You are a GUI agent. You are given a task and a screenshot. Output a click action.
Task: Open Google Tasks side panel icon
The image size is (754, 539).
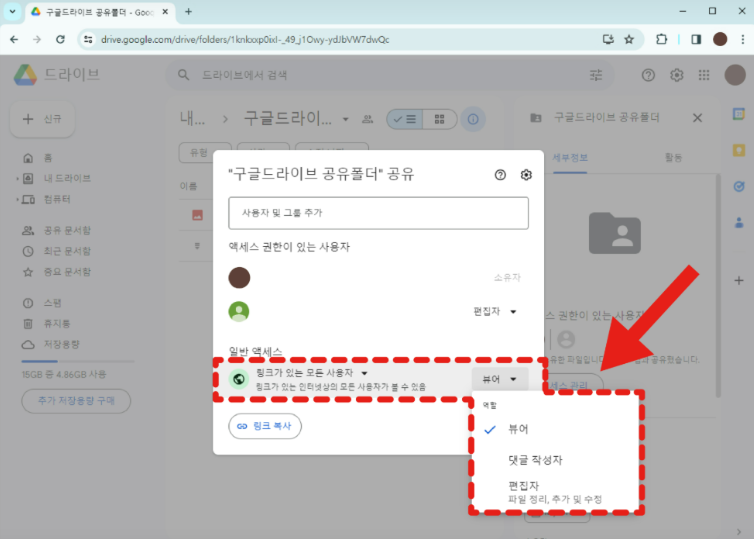pos(739,186)
